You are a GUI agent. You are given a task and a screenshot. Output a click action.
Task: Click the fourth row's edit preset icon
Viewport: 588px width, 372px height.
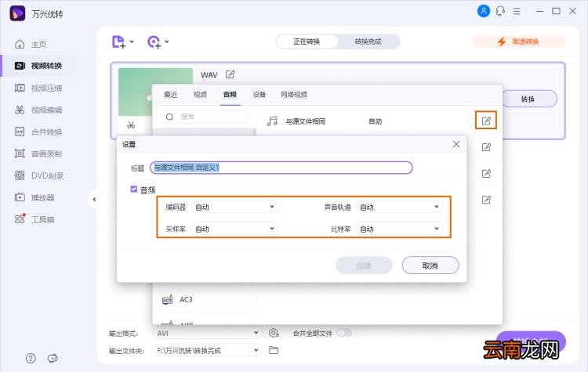(x=486, y=200)
